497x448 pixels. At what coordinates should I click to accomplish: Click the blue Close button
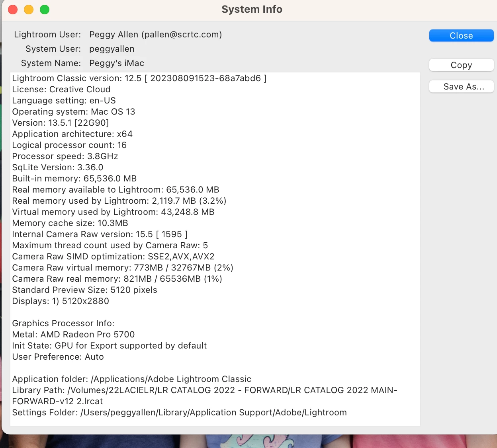click(461, 35)
